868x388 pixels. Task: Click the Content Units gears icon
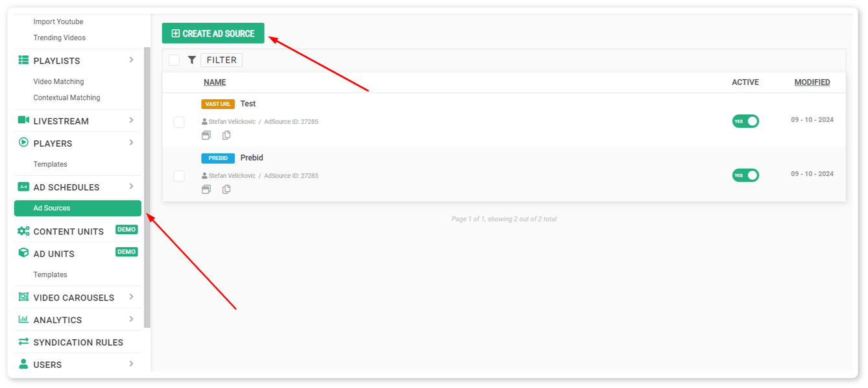point(23,231)
